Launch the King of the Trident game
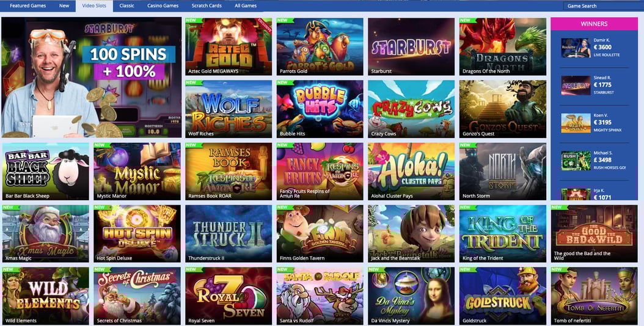644x326 pixels. point(503,234)
